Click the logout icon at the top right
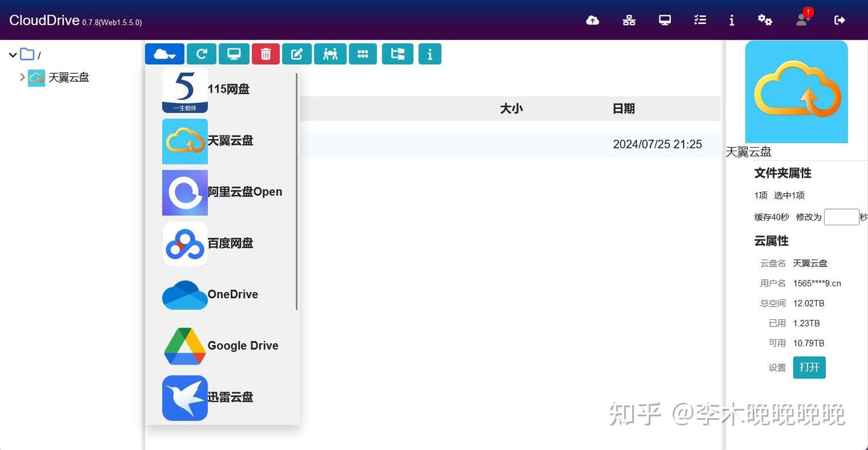Screen dimensions: 868x450 [840, 20]
